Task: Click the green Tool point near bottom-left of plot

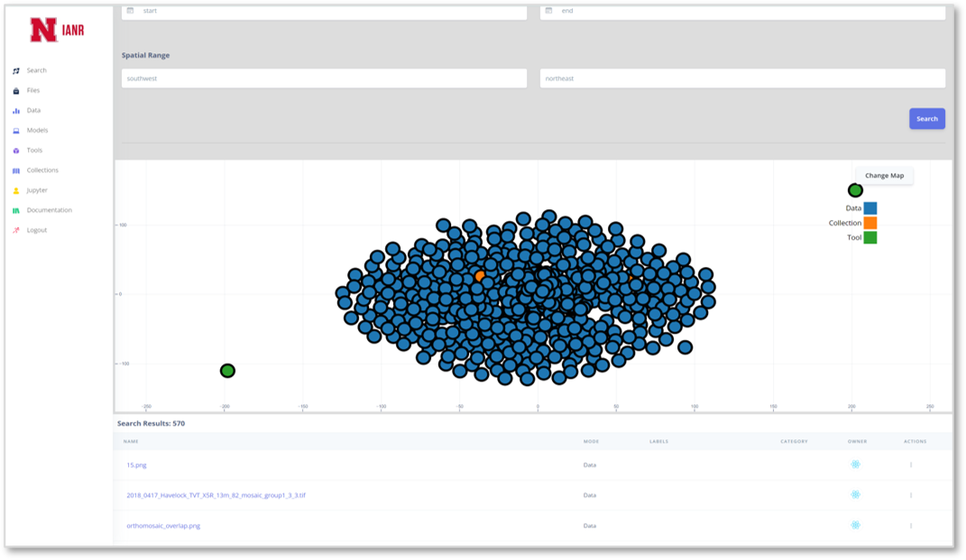Action: (227, 371)
